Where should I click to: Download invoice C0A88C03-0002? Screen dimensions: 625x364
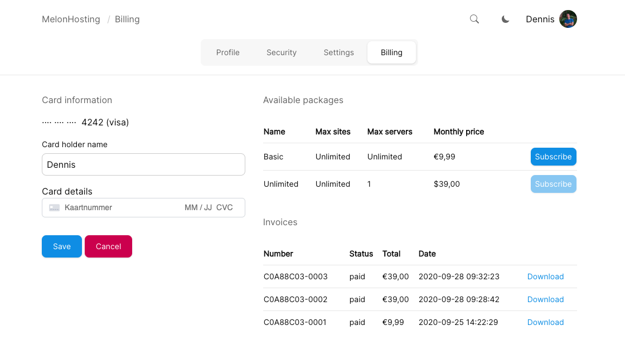pos(545,299)
